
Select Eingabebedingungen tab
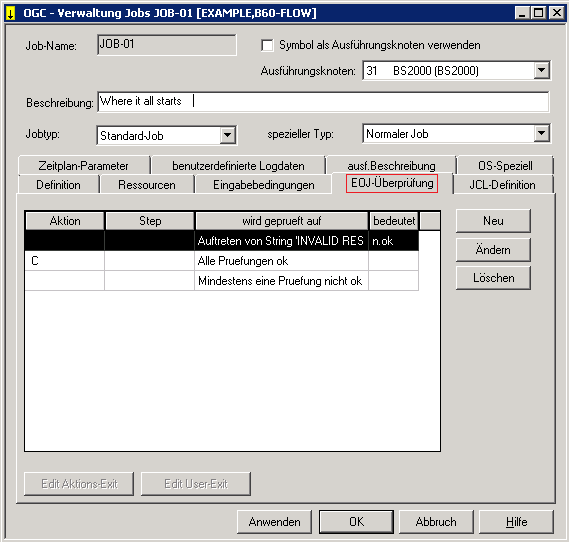point(263,185)
